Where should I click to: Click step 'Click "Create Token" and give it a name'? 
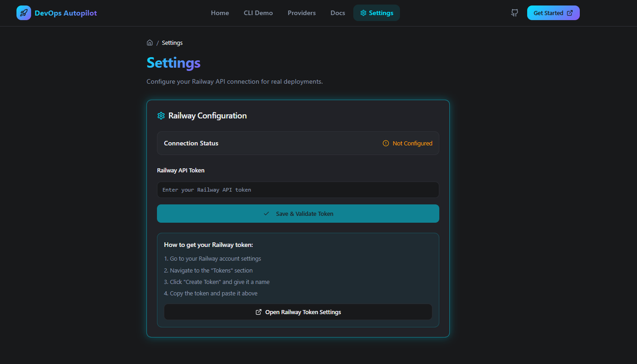click(217, 282)
